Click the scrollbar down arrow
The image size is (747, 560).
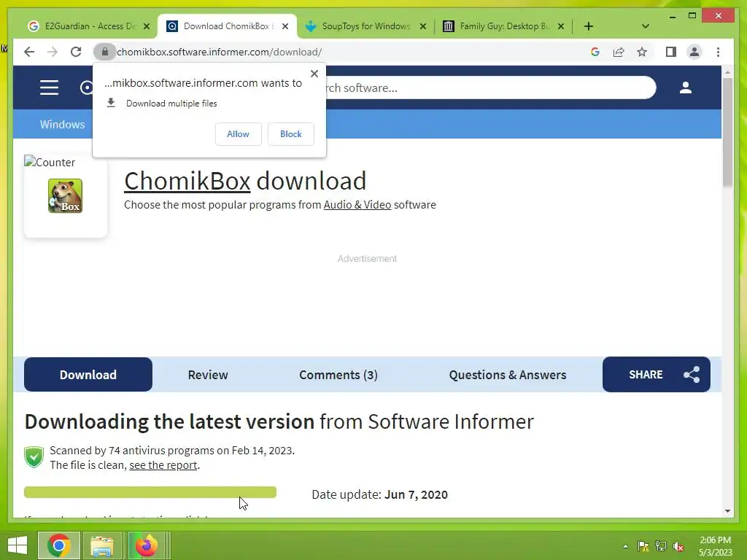coord(727,511)
